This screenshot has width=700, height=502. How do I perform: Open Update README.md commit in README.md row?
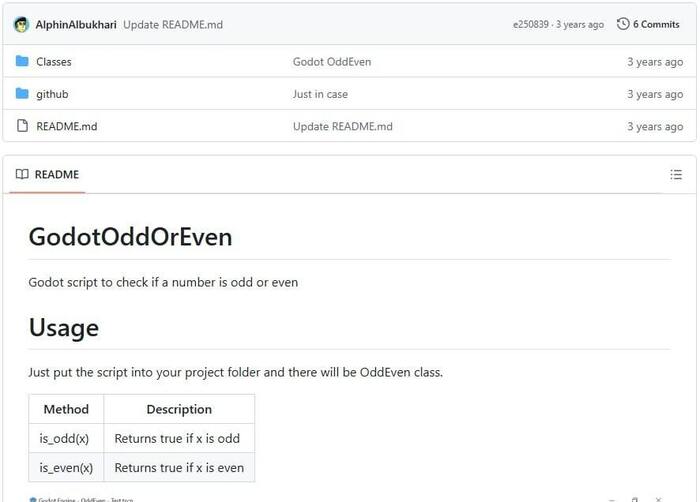pyautogui.click(x=342, y=126)
